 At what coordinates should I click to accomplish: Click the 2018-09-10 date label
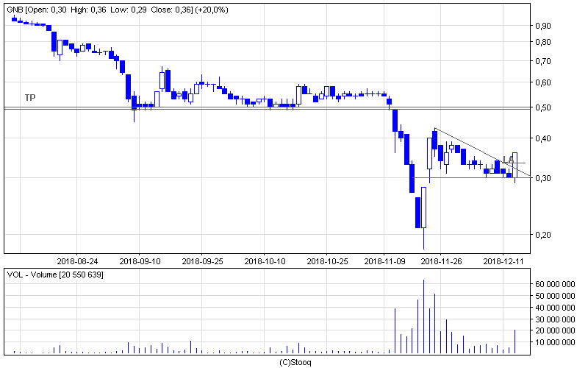pos(140,261)
